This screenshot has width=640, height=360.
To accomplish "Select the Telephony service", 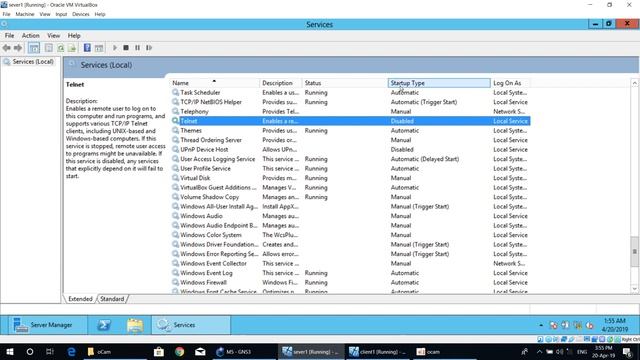I will coord(351,111).
